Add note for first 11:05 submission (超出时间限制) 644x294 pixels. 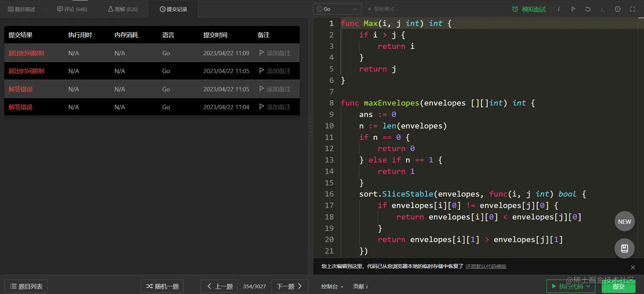coord(275,71)
